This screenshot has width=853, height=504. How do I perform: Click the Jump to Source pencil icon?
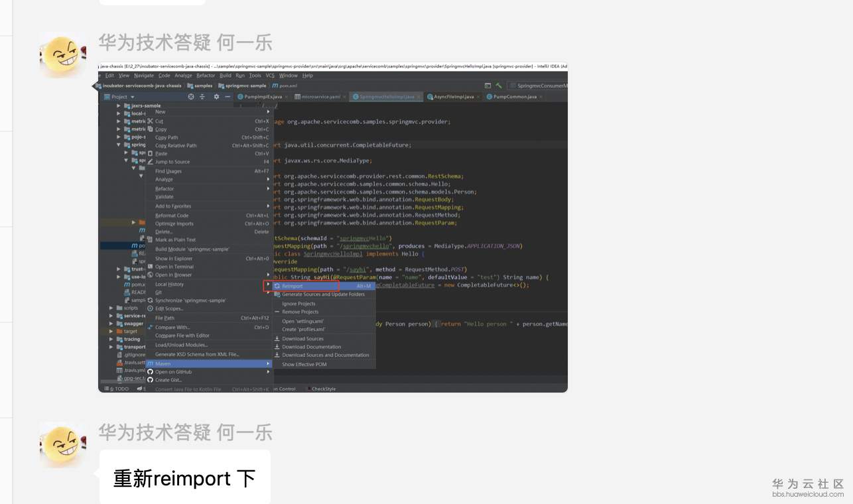(150, 162)
